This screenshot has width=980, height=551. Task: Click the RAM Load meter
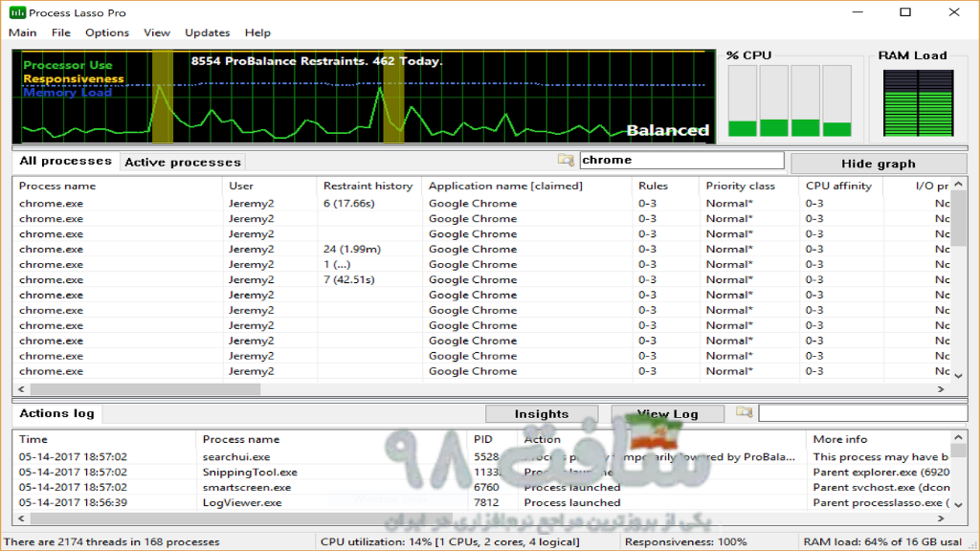[918, 103]
